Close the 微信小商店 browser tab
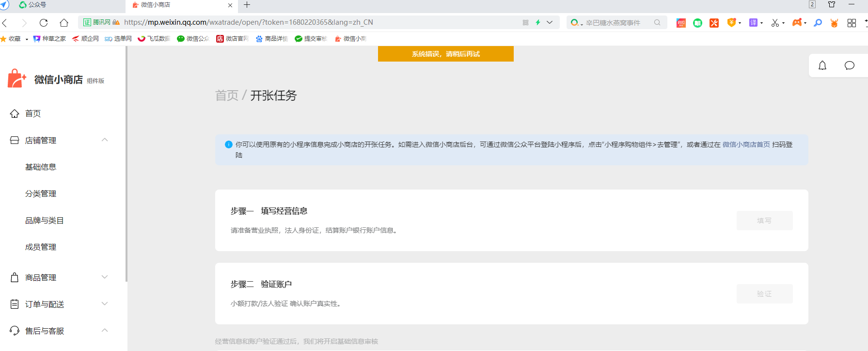Image resolution: width=868 pixels, height=351 pixels. (x=230, y=5)
